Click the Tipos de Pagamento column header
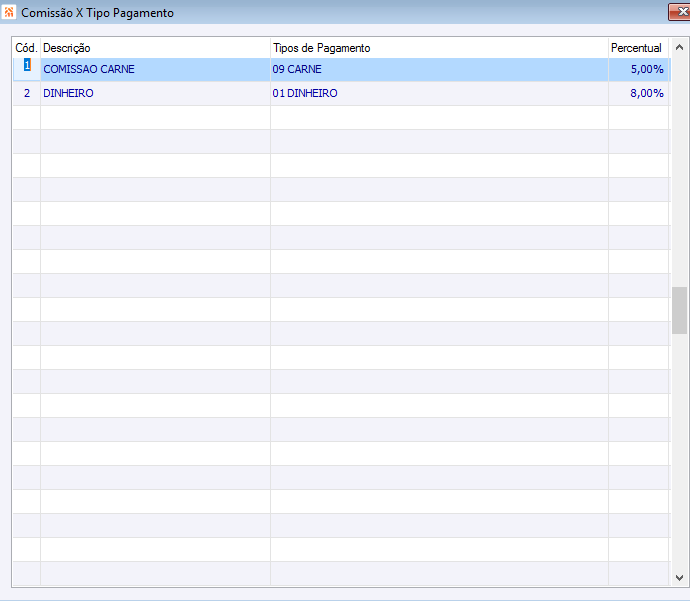 (439, 48)
